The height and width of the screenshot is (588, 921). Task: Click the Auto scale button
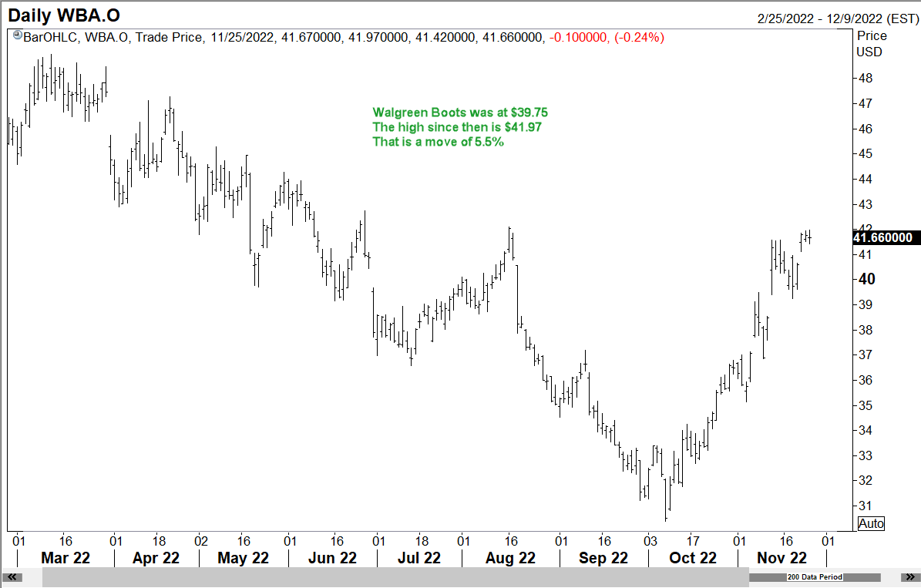tap(870, 523)
